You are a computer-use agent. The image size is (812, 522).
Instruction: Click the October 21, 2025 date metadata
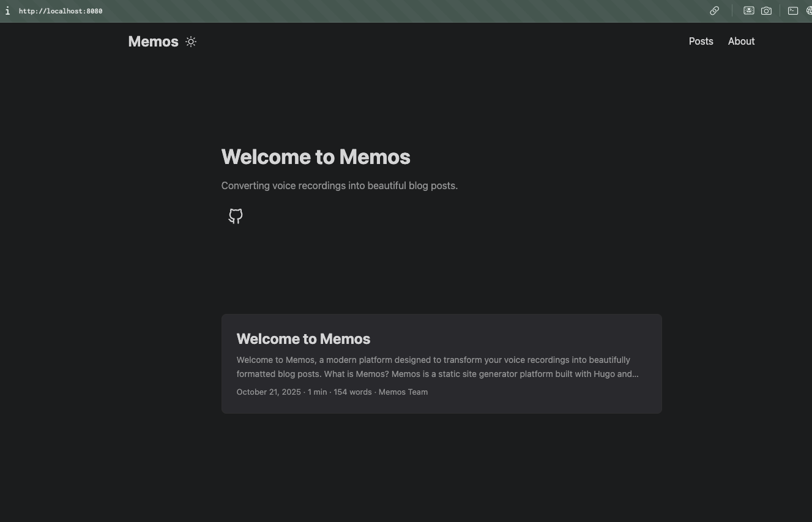pyautogui.click(x=269, y=392)
